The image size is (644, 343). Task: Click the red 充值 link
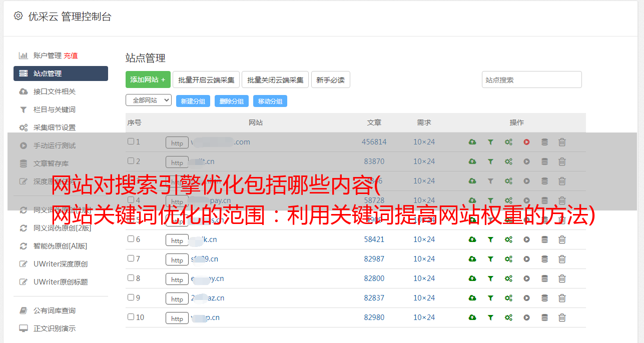71,55
